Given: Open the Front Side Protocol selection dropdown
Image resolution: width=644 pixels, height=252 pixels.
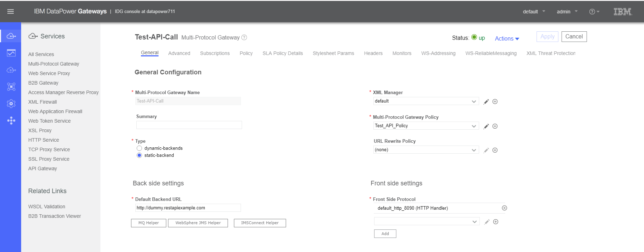Looking at the screenshot, I should (427, 221).
